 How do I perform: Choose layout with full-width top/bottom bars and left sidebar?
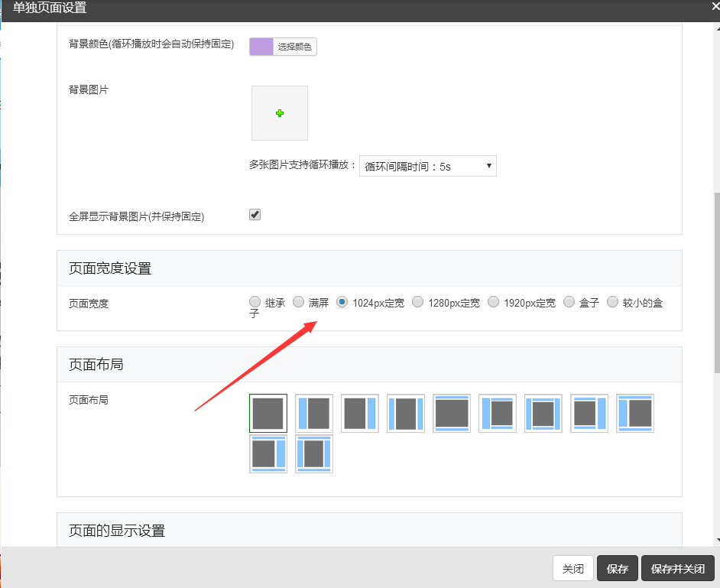click(635, 414)
